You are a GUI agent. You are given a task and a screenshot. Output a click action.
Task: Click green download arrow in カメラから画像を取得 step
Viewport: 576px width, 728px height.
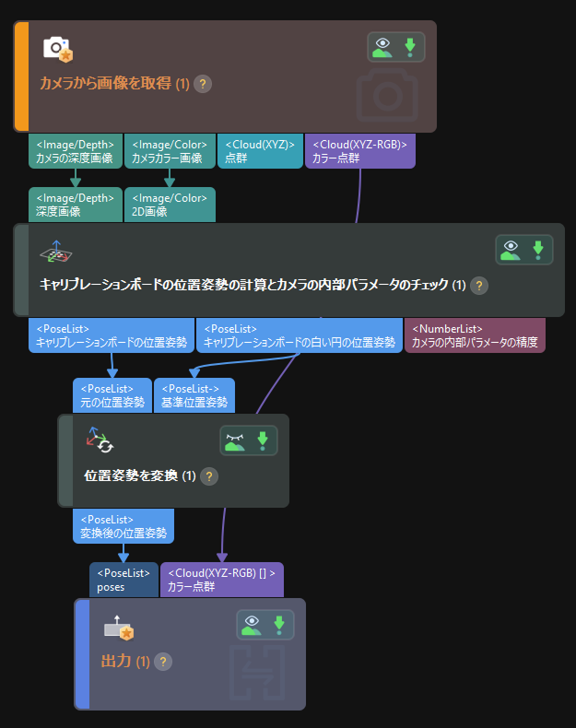pos(410,47)
